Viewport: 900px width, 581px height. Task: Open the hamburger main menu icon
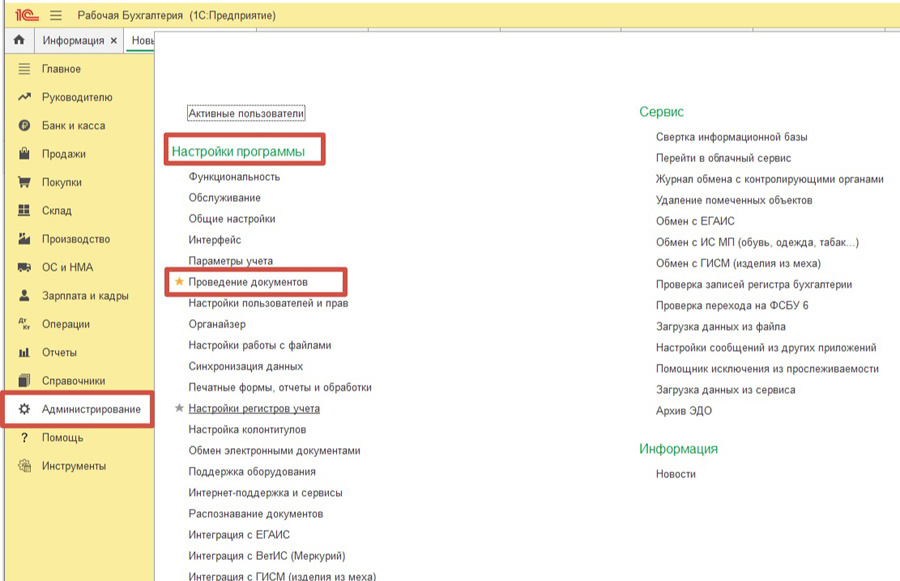56,16
